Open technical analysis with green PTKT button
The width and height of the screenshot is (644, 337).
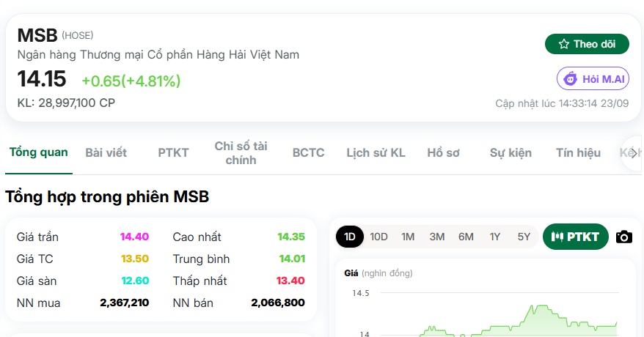click(575, 237)
